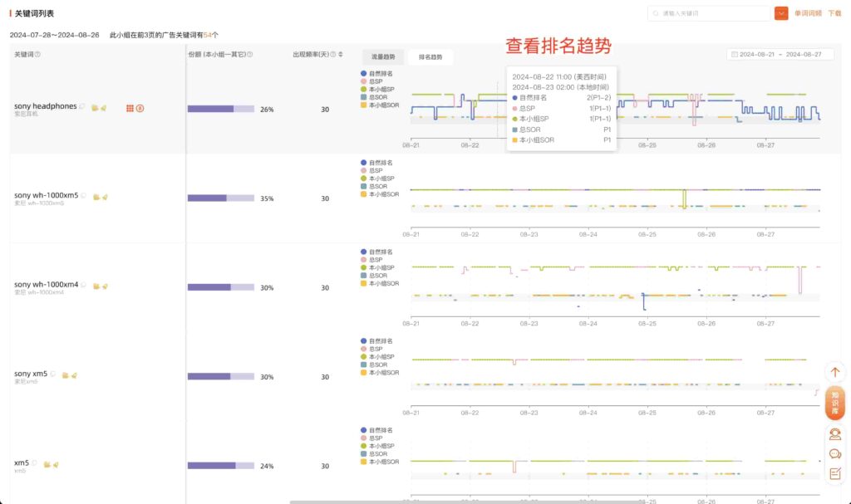
Task: Open the customer service headset icon
Action: [x=835, y=433]
